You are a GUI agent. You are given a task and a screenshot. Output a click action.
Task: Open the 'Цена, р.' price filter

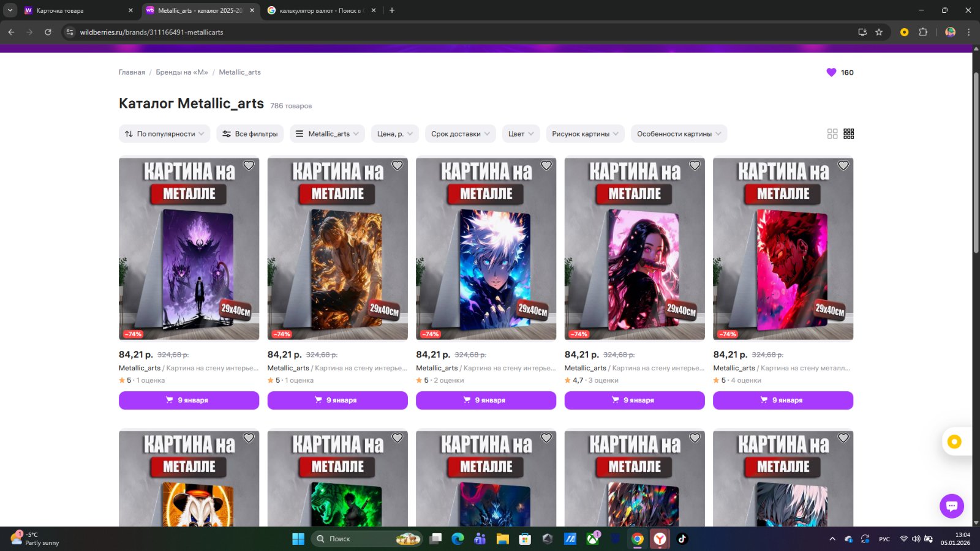[x=394, y=133]
